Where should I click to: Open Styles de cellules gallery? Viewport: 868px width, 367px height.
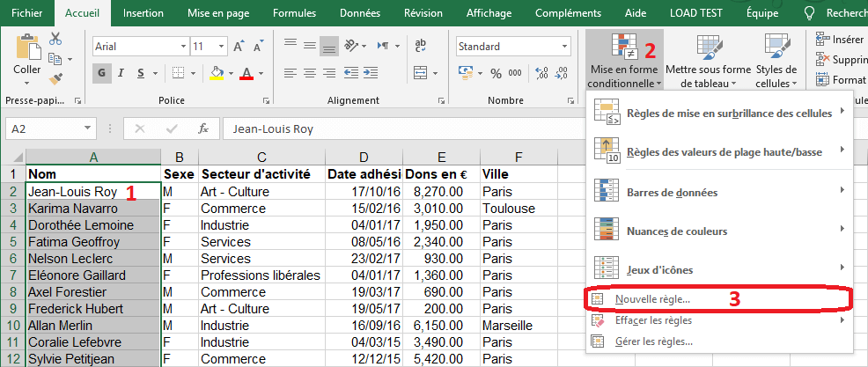coord(776,61)
